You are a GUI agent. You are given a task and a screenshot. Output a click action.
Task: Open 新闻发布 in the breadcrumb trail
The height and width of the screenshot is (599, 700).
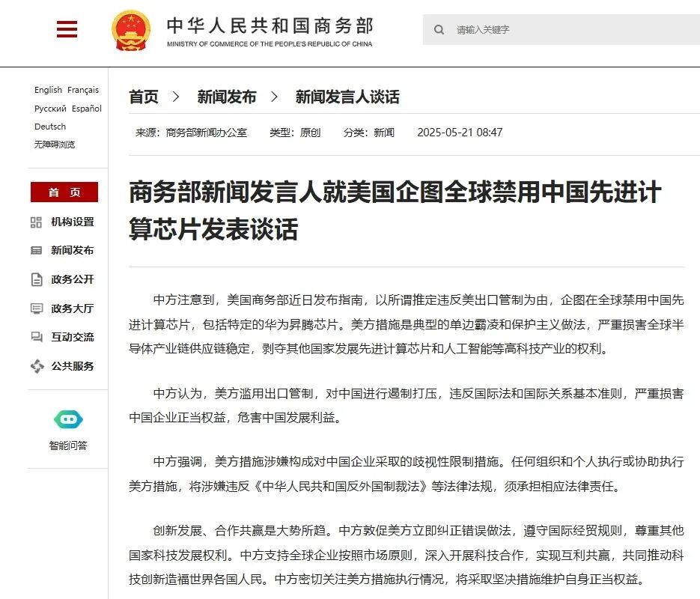pyautogui.click(x=227, y=97)
